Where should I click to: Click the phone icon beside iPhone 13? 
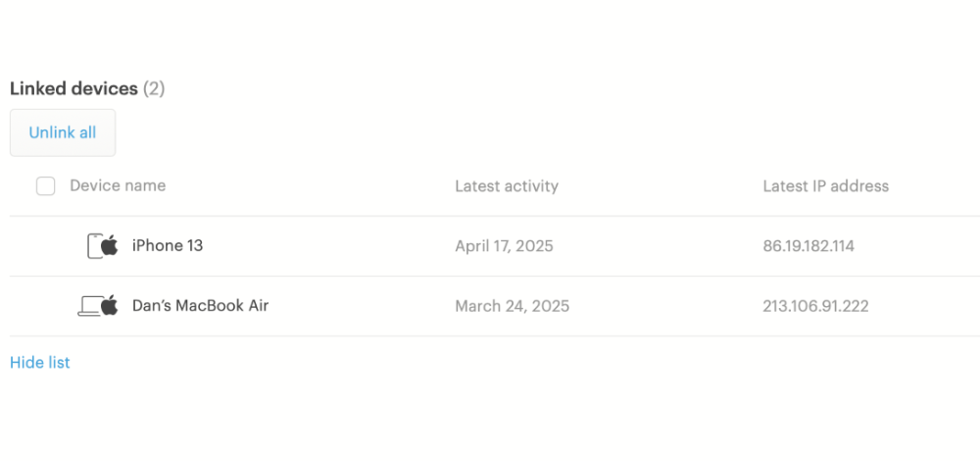94,246
